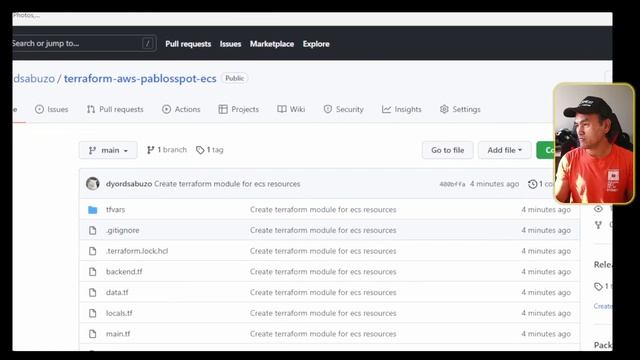Open the tfvars folder
The width and height of the screenshot is (640, 360).
[x=116, y=210]
